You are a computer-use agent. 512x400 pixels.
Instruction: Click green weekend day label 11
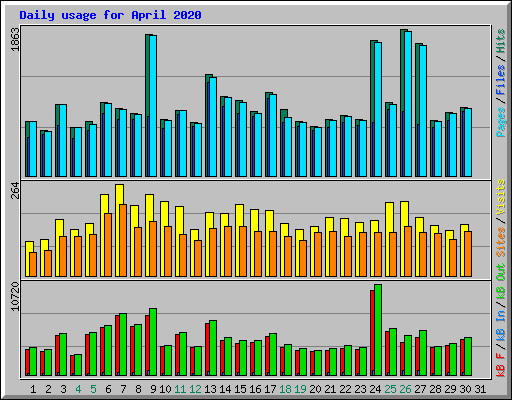coord(180,389)
